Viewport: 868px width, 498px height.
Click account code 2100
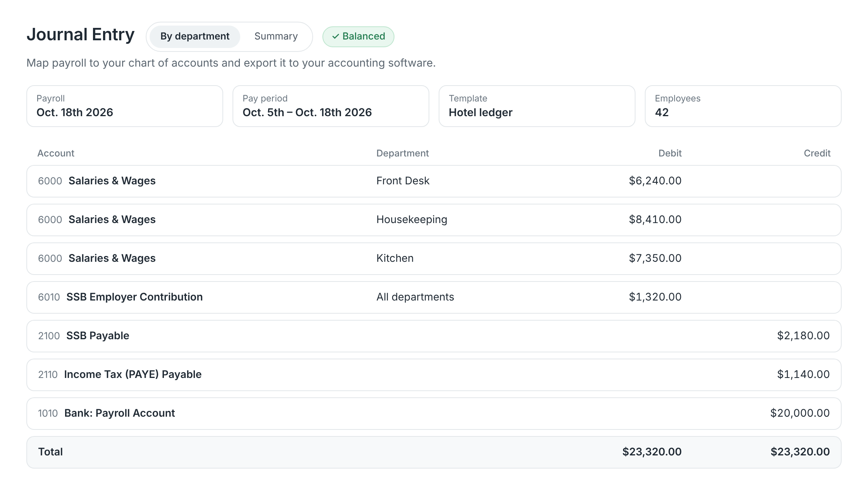click(x=49, y=336)
